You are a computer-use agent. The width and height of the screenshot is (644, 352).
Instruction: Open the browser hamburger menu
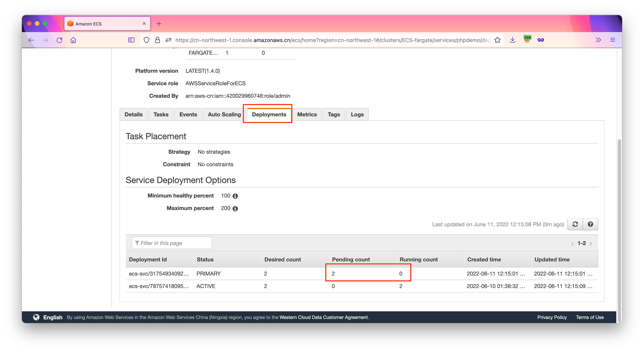pos(613,40)
